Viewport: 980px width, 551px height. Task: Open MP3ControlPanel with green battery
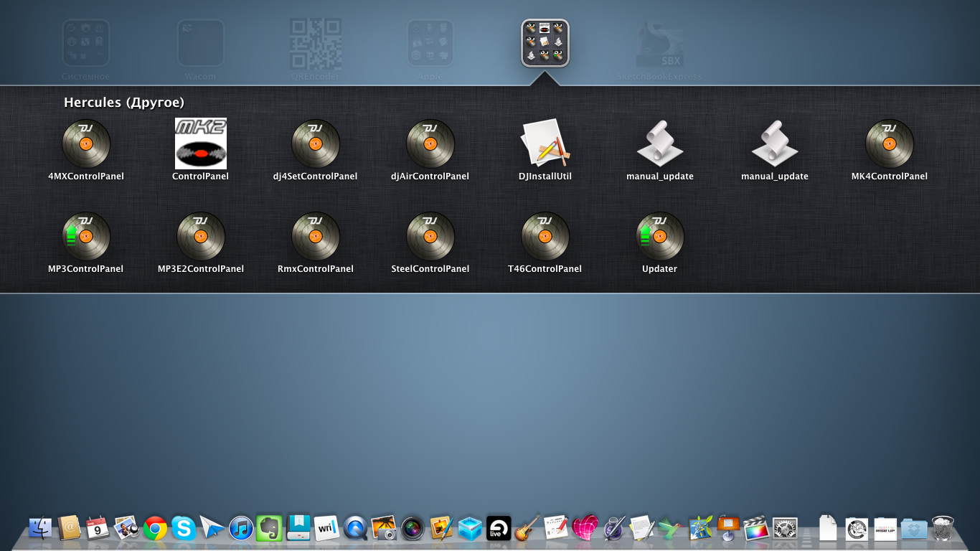tap(86, 237)
